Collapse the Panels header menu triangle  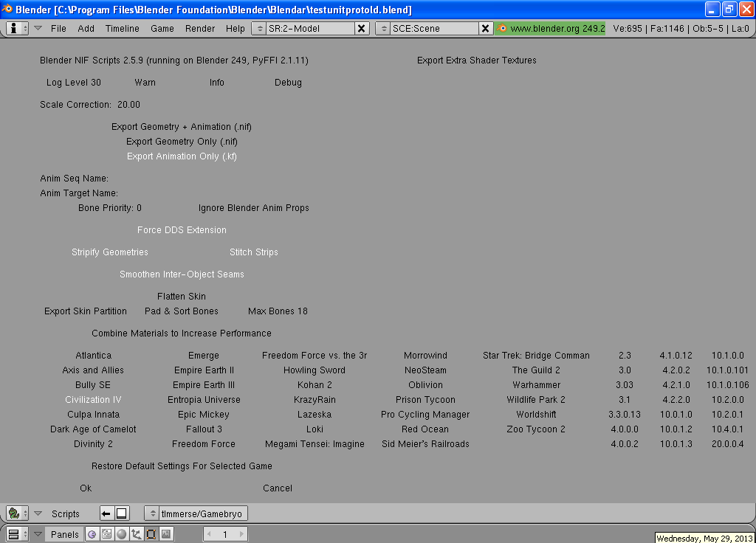(x=38, y=533)
